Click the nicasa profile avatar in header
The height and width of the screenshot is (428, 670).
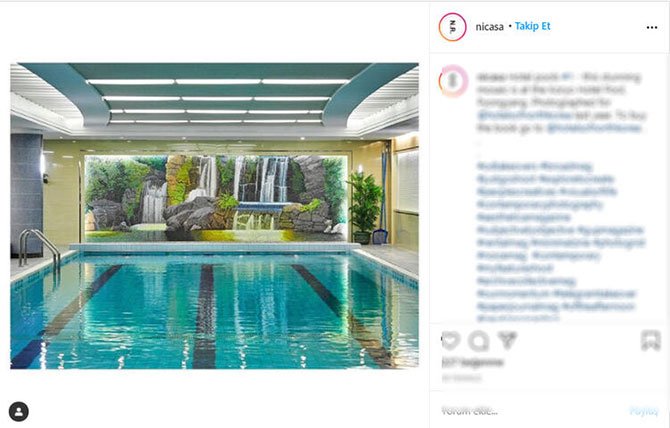pyautogui.click(x=453, y=27)
